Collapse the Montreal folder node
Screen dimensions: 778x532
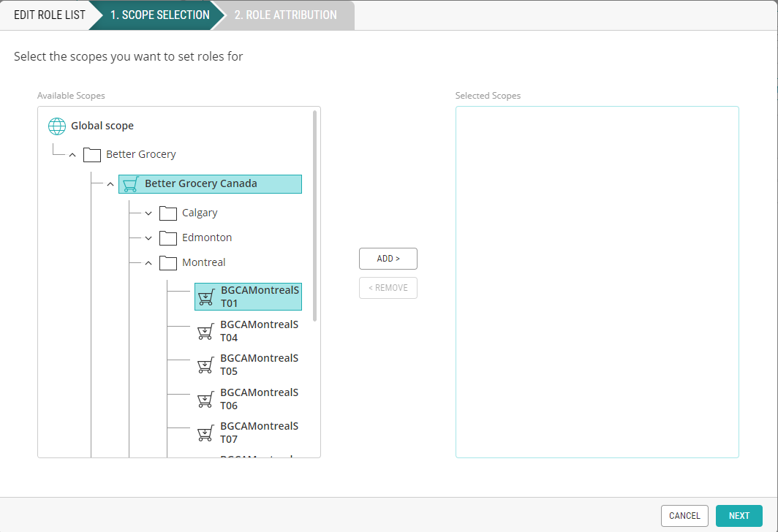click(x=148, y=263)
